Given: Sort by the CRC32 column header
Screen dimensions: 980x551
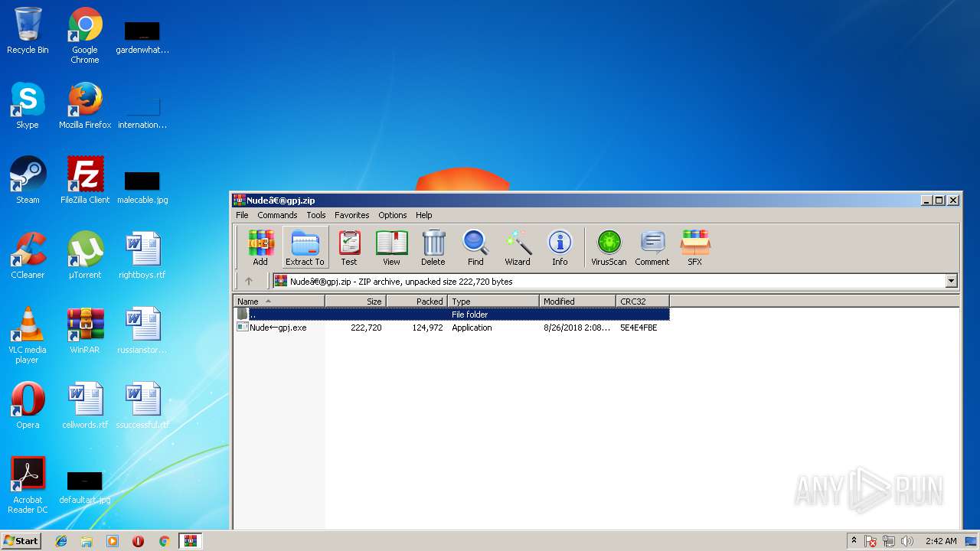Looking at the screenshot, I should (x=642, y=301).
